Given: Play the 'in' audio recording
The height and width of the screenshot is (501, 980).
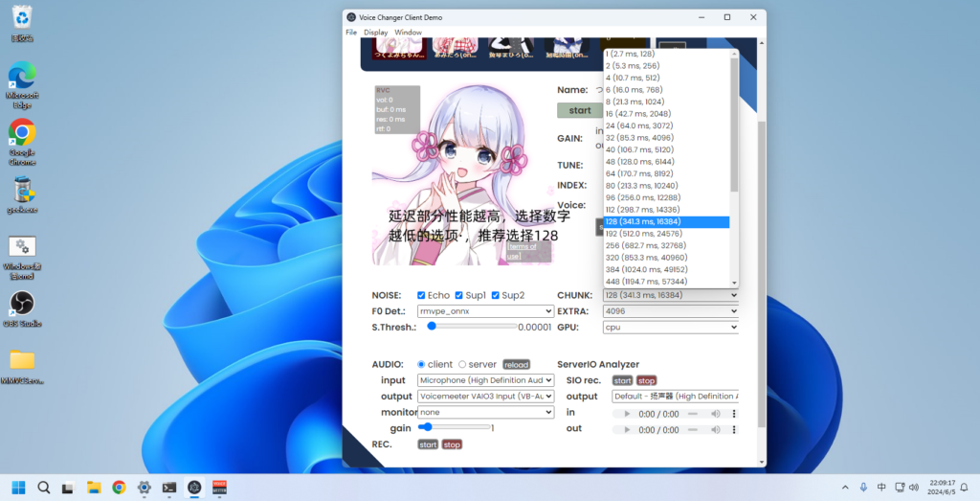Looking at the screenshot, I should tap(627, 414).
